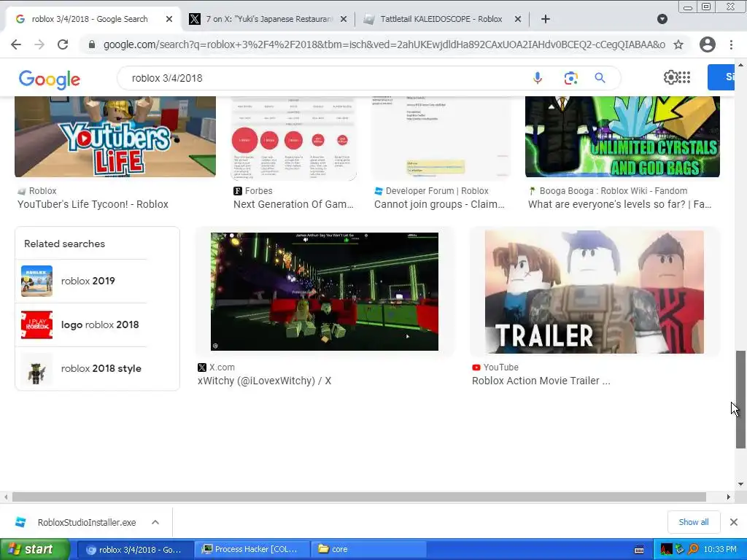Viewport: 747px width, 560px height.
Task: Click the vertical scrollbar down arrow
Action: coord(740,484)
